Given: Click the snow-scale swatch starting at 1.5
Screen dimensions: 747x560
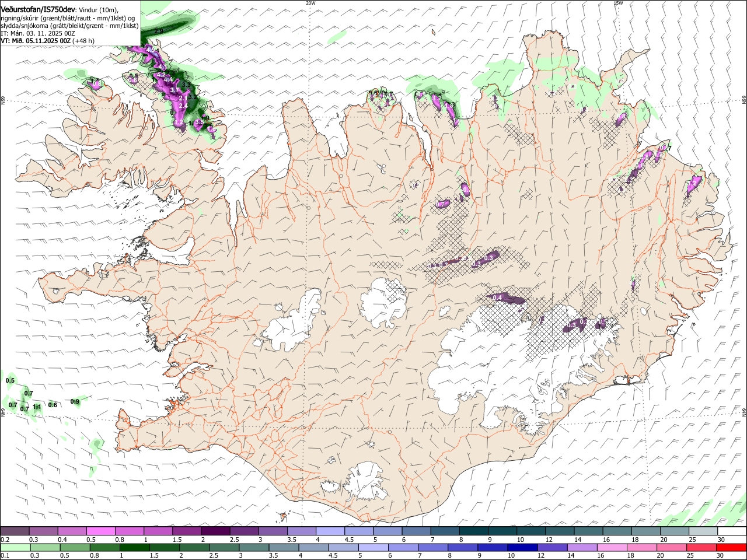Looking at the screenshot, I should point(187,531).
